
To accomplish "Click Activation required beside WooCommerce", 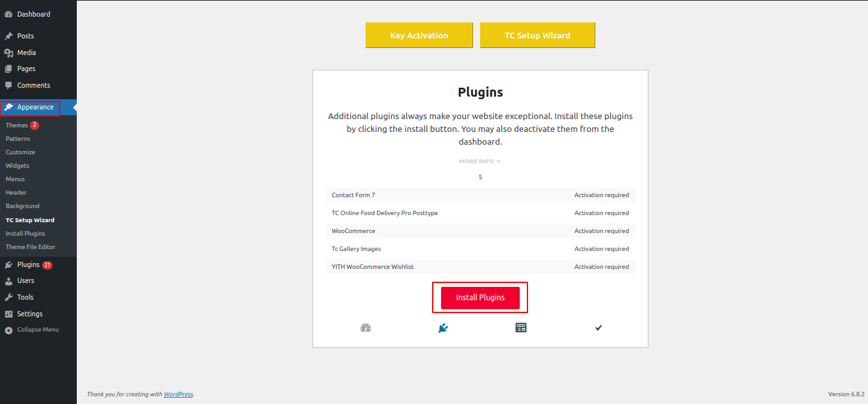I will pyautogui.click(x=602, y=231).
